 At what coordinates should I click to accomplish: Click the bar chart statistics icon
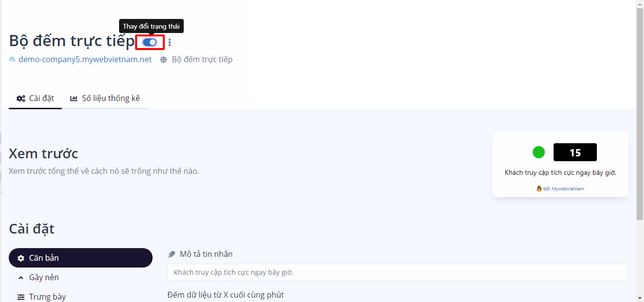point(74,98)
